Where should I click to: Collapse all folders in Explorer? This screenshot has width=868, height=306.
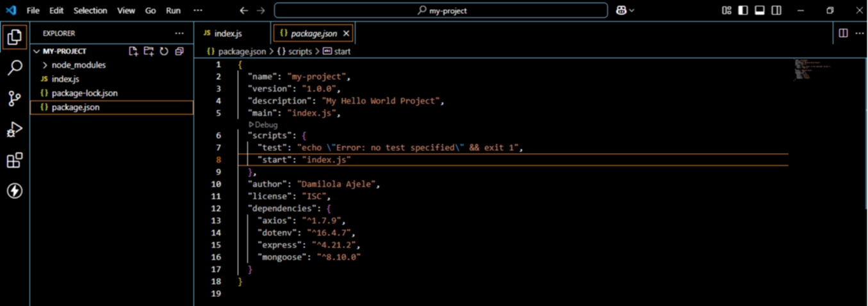(179, 51)
